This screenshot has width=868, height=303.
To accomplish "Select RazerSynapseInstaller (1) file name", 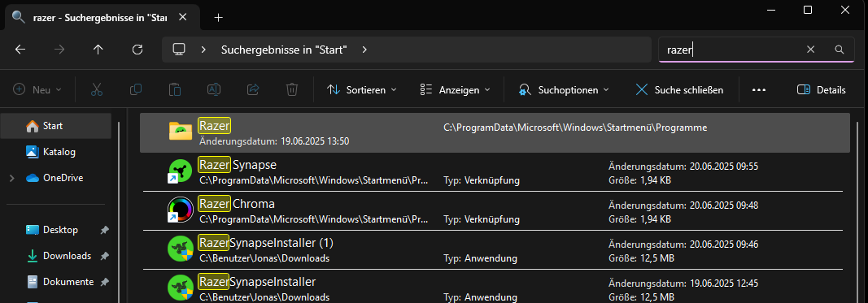I will 266,242.
